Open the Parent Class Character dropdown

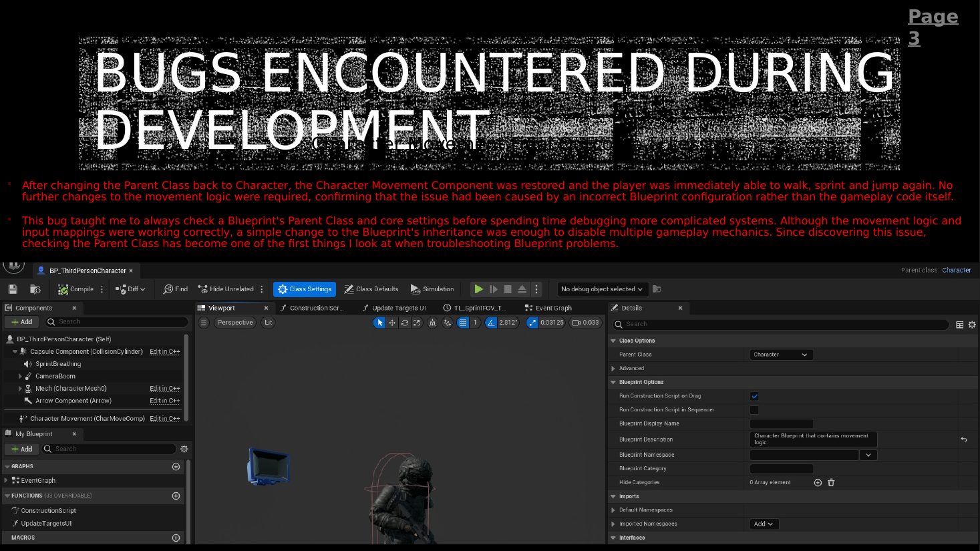point(781,355)
